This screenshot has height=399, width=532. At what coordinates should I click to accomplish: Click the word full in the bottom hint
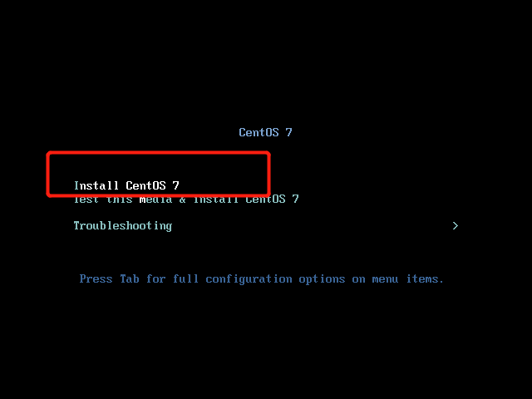coord(185,279)
